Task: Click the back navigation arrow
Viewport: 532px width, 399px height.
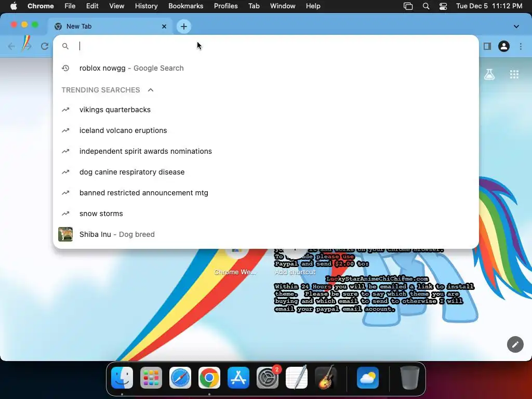Action: [11, 46]
